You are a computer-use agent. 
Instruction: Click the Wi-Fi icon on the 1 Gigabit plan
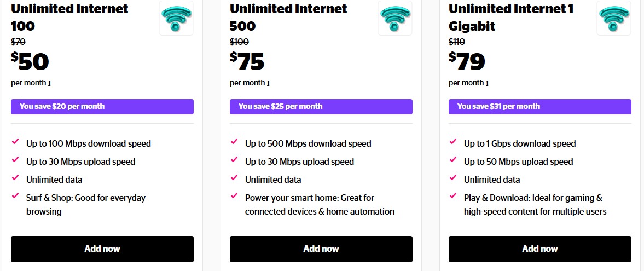point(613,18)
